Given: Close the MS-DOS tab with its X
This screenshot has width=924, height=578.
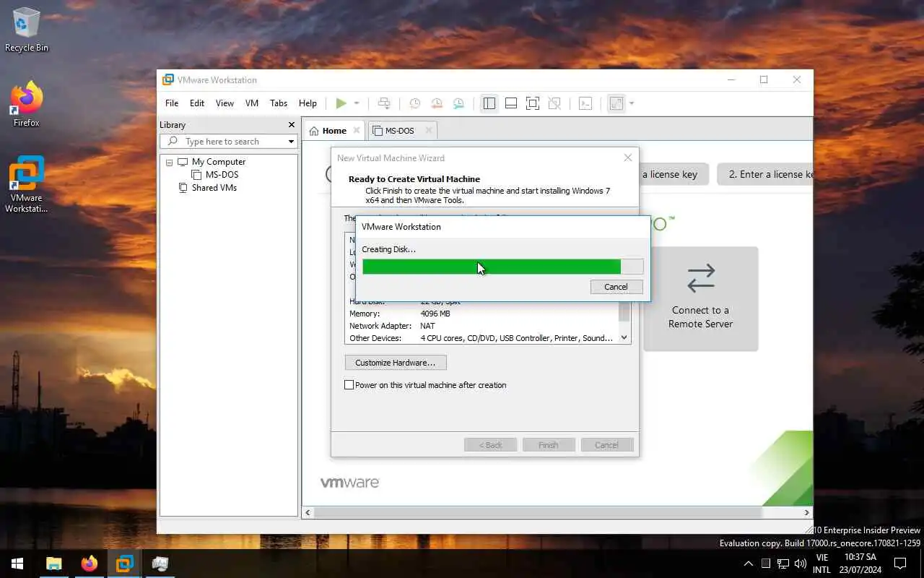Looking at the screenshot, I should pos(429,131).
